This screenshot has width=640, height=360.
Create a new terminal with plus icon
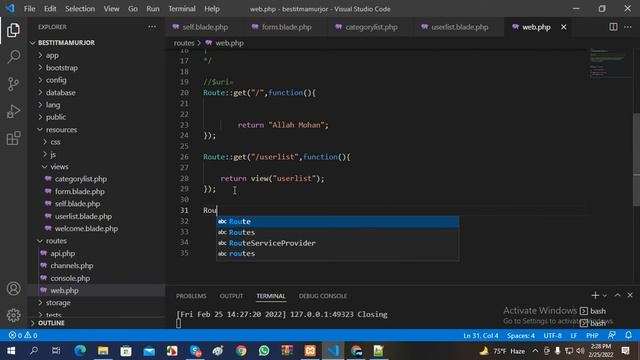point(595,295)
